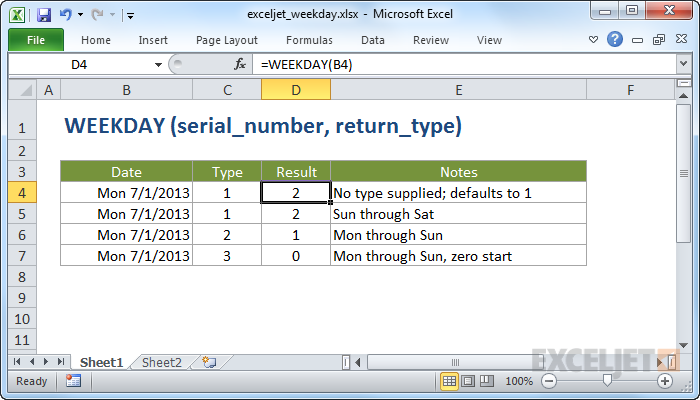Click the 100% zoom level button
The height and width of the screenshot is (400, 700).
click(519, 381)
